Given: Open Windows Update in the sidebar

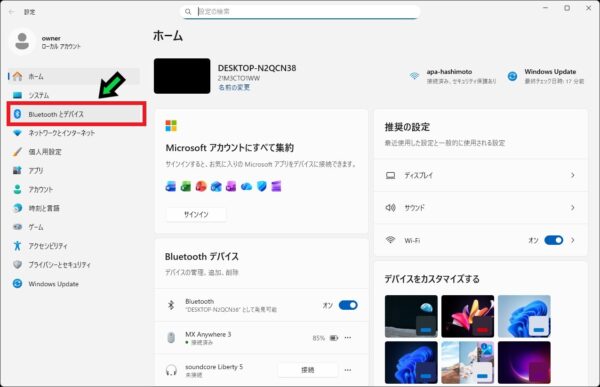Looking at the screenshot, I should click(74, 283).
